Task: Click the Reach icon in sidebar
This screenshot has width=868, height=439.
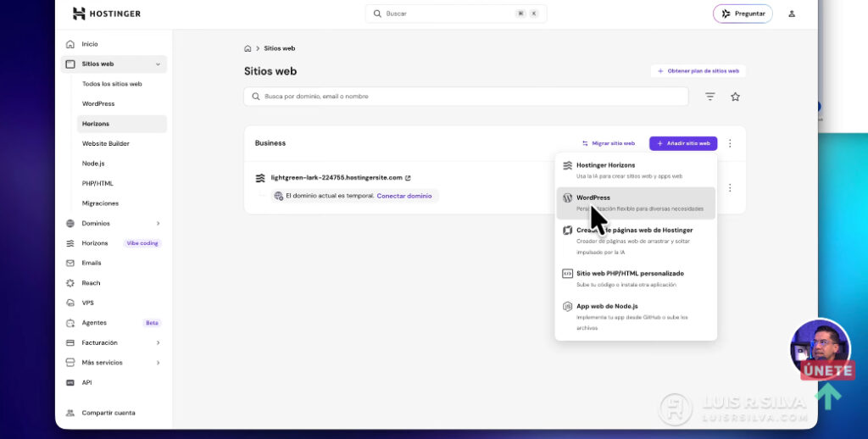Action: pyautogui.click(x=70, y=283)
